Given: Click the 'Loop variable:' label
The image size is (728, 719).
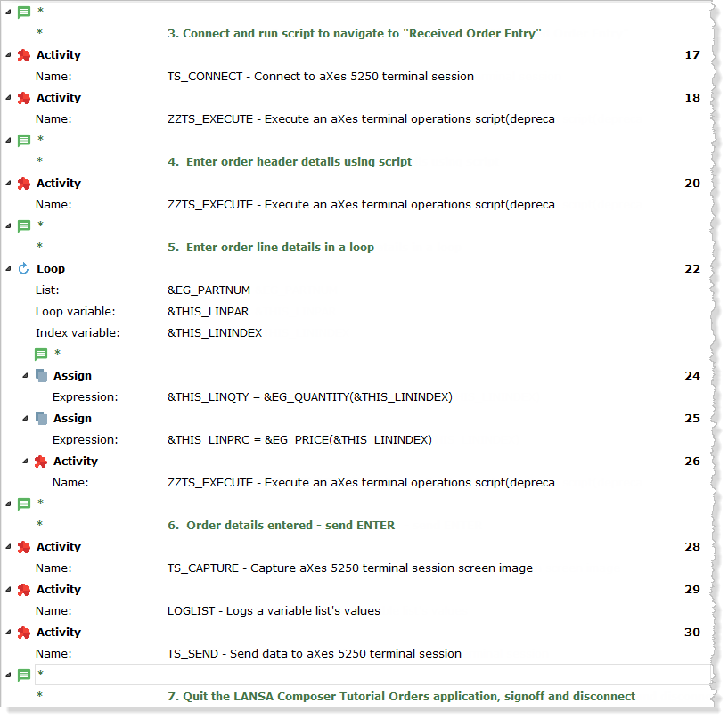Looking at the screenshot, I should pos(75,312).
